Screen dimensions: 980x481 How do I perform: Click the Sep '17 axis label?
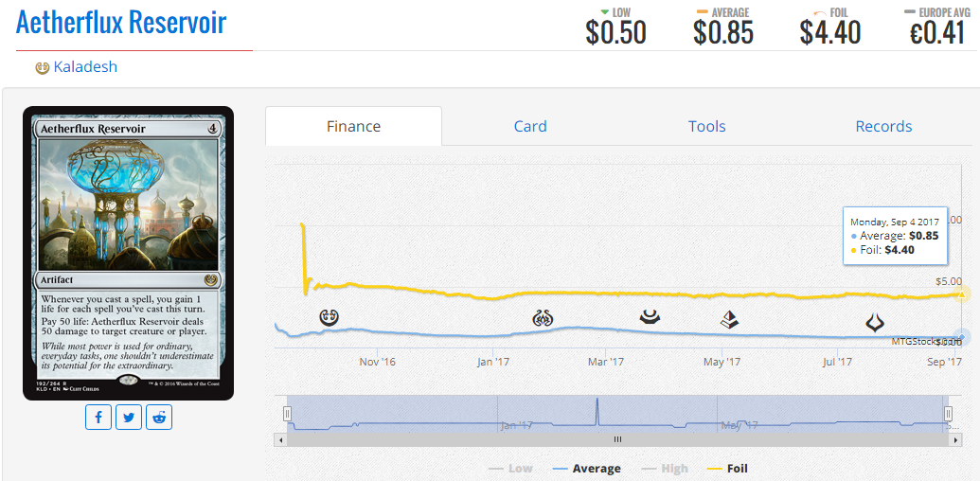click(944, 362)
